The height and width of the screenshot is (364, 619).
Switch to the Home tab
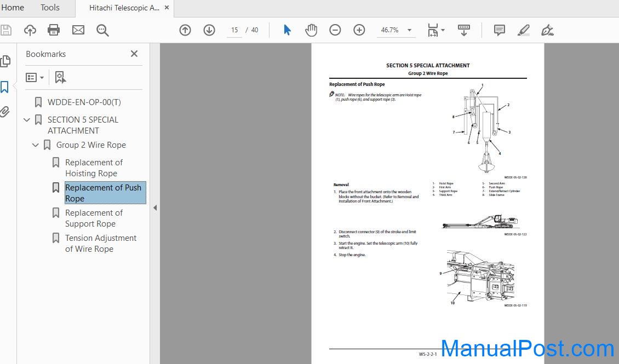13,8
